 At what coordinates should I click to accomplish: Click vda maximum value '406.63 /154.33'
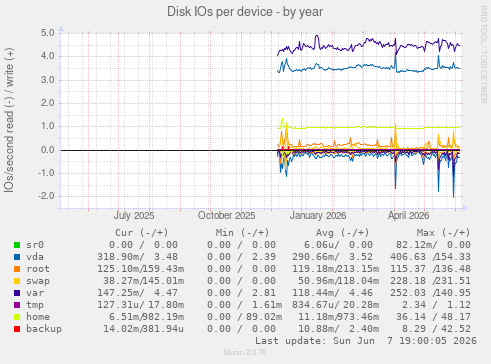point(430,257)
